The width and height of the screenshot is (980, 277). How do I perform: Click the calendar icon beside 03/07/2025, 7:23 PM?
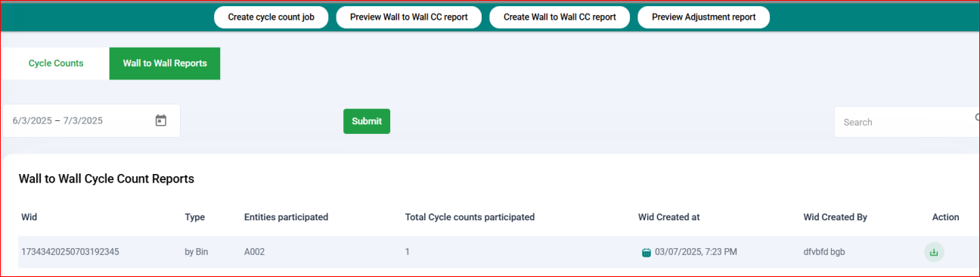click(646, 253)
